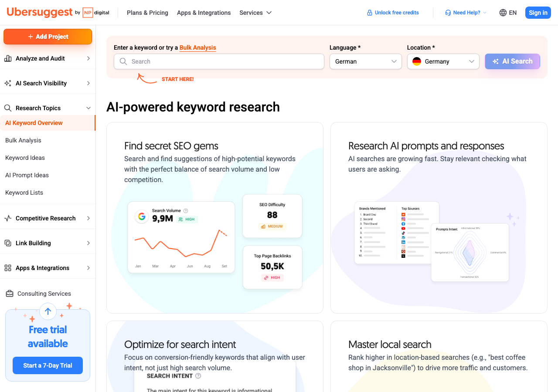Click the up-arrow circle above Free trial
The height and width of the screenshot is (392, 558).
(x=48, y=311)
